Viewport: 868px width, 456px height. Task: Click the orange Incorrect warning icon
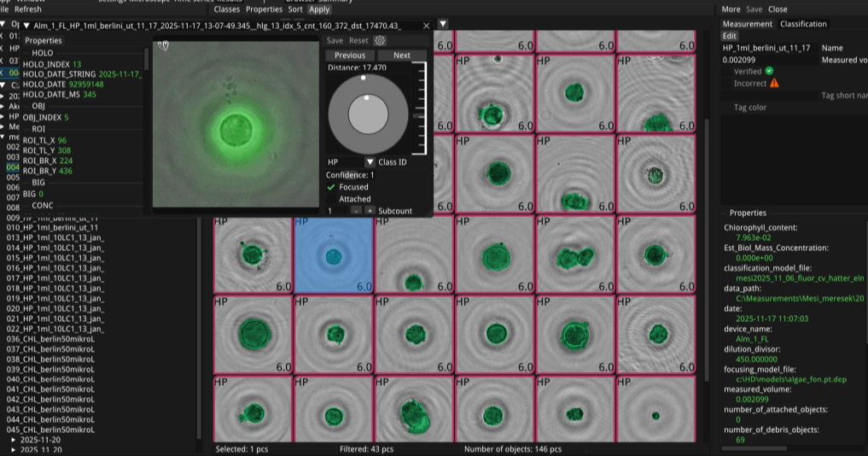coord(774,83)
